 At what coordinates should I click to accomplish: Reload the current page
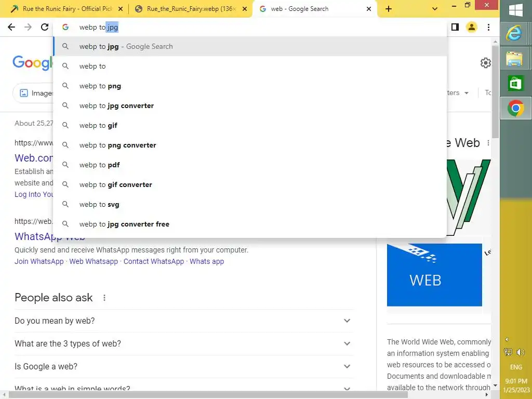point(45,27)
